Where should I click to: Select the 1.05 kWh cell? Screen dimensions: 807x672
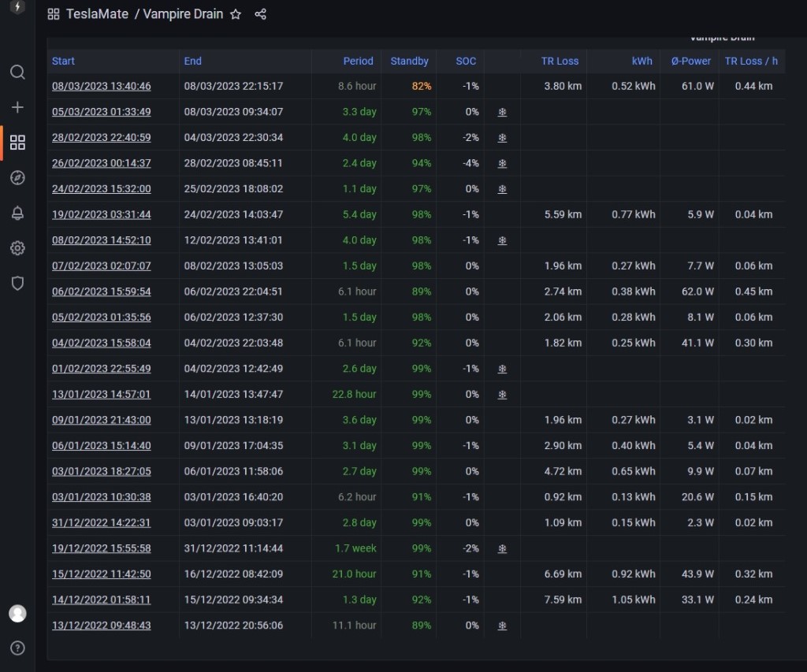click(x=634, y=600)
